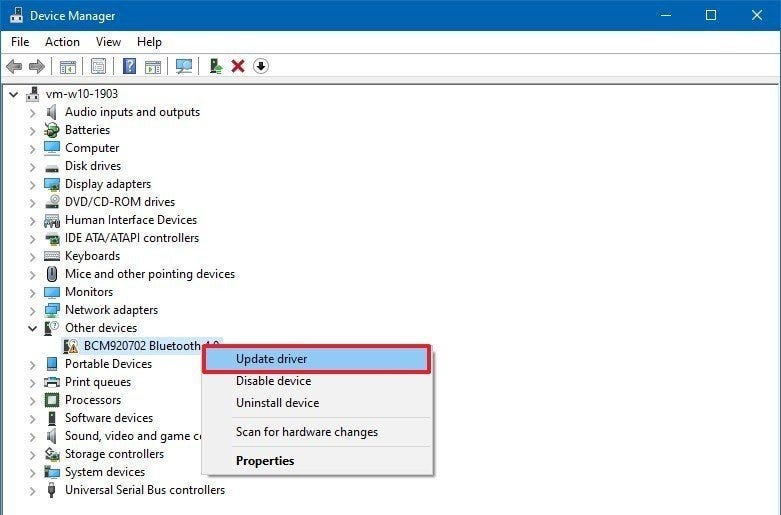Click the Disable device down-arrow icon
This screenshot has height=515, width=781.
tap(261, 66)
